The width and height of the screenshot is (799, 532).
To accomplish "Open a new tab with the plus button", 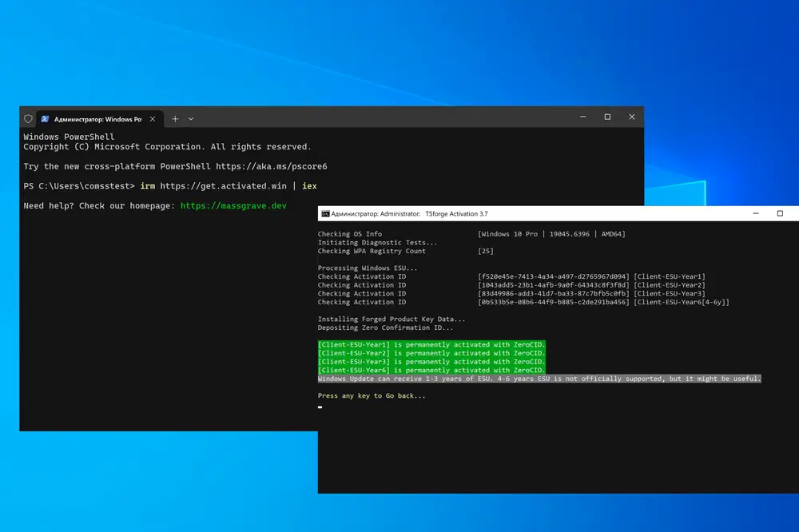I will (175, 119).
